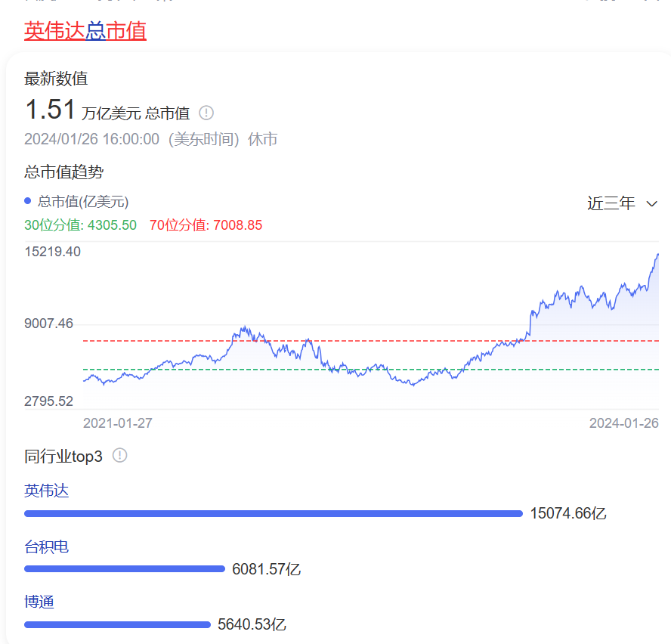
Task: Click the 2021-01-27 start date label
Action: point(118,423)
